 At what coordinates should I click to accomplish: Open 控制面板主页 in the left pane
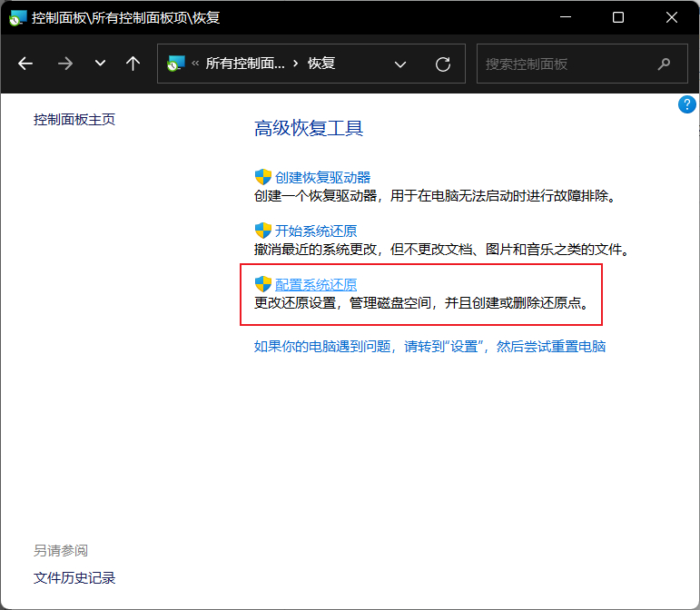(x=74, y=119)
